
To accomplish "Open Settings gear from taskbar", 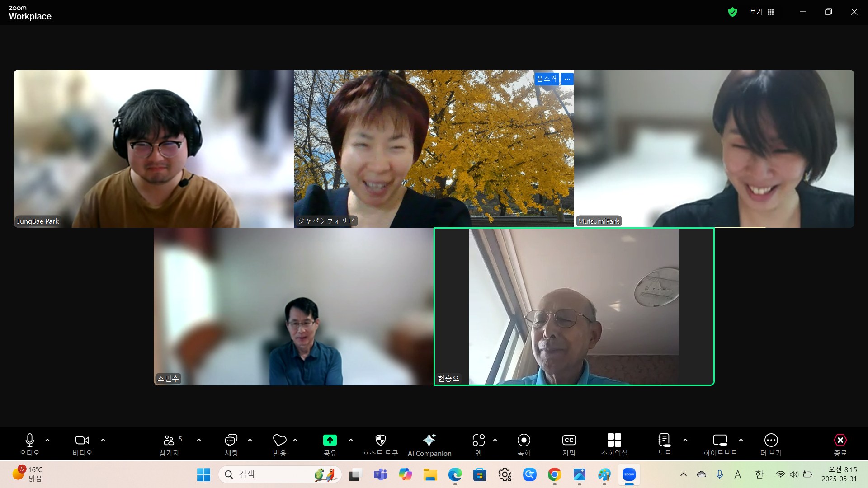I will pos(505,474).
